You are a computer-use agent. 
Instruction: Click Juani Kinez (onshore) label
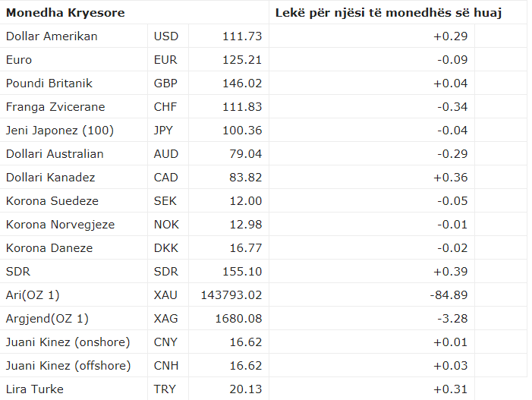click(x=68, y=342)
